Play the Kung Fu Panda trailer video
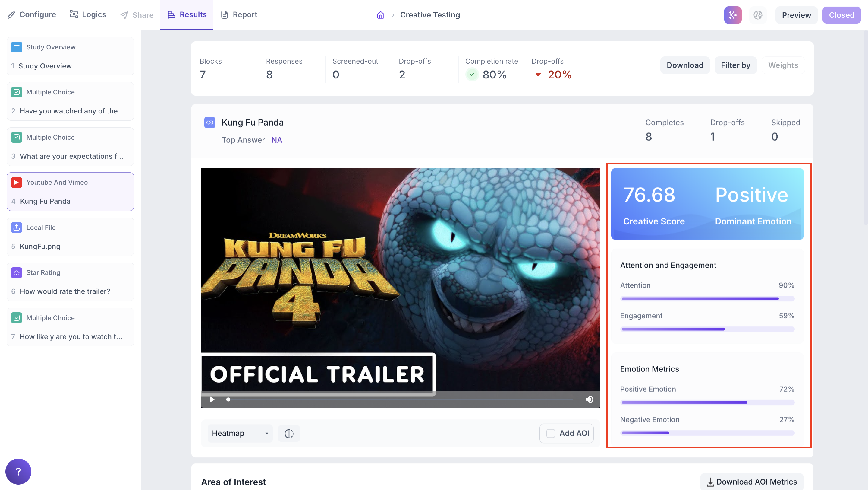 (x=212, y=399)
